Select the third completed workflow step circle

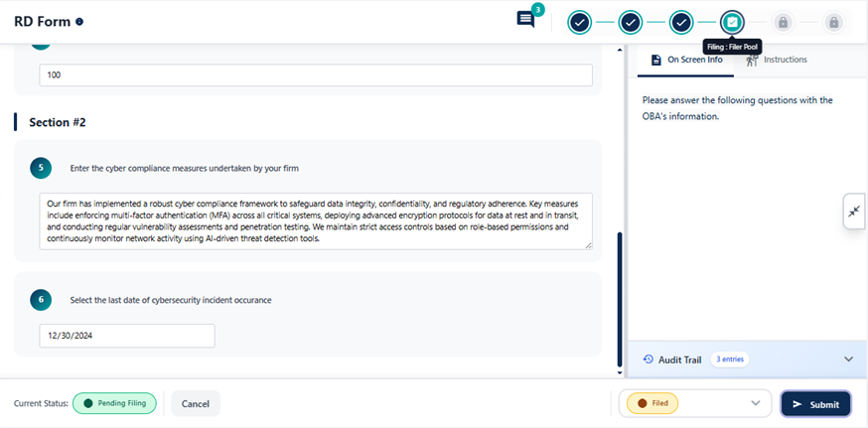point(681,22)
